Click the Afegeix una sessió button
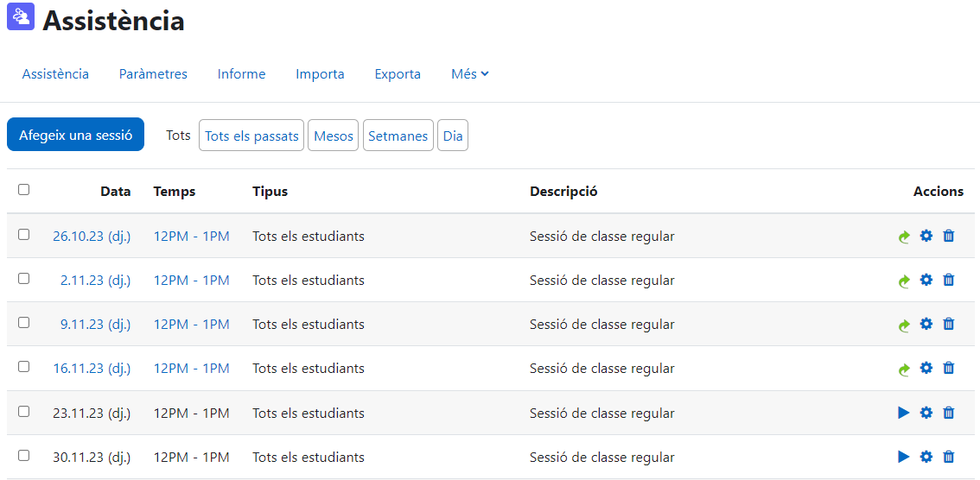This screenshot has width=980, height=480. (x=76, y=135)
